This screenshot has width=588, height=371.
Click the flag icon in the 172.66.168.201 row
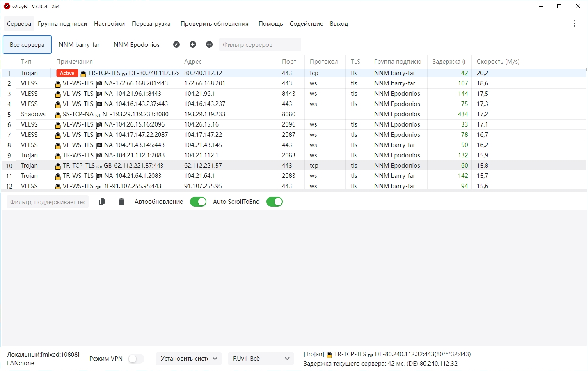tap(99, 84)
